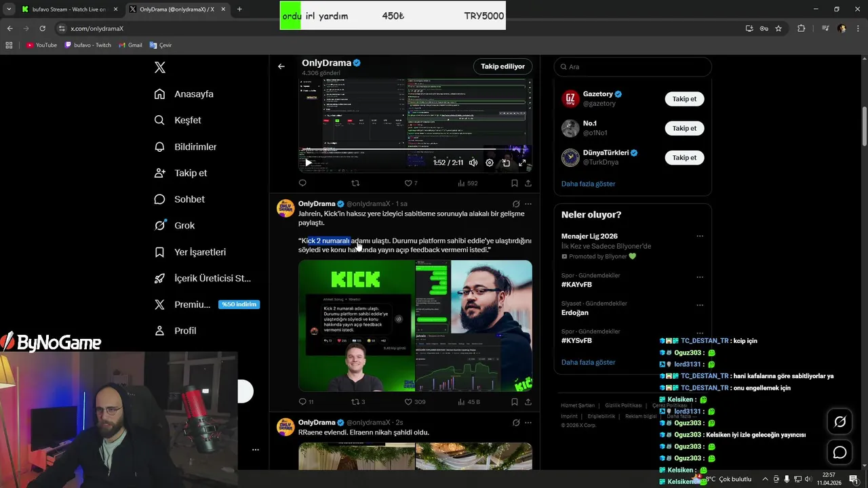Toggle video picture-in-picture icon
868x488 pixels.
(506, 163)
